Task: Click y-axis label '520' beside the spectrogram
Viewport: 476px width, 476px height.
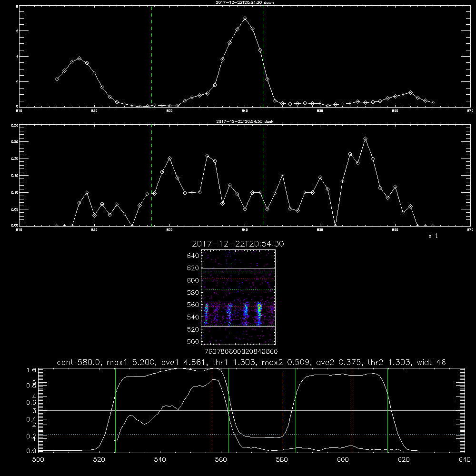Action: (x=193, y=329)
